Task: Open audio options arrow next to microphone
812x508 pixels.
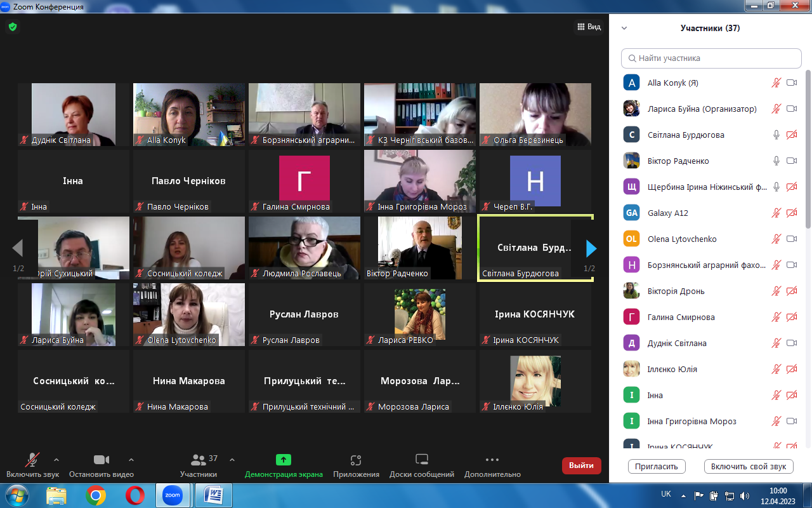Action: [56, 459]
